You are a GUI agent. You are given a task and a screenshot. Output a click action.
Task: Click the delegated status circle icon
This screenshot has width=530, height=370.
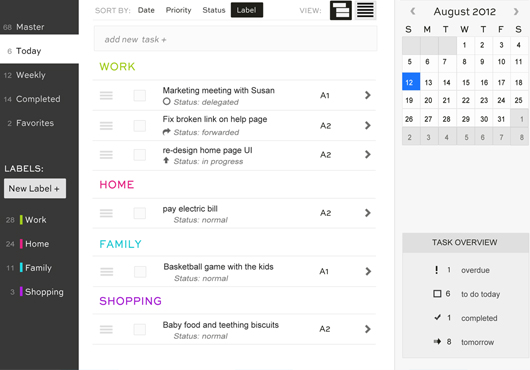[x=166, y=101]
